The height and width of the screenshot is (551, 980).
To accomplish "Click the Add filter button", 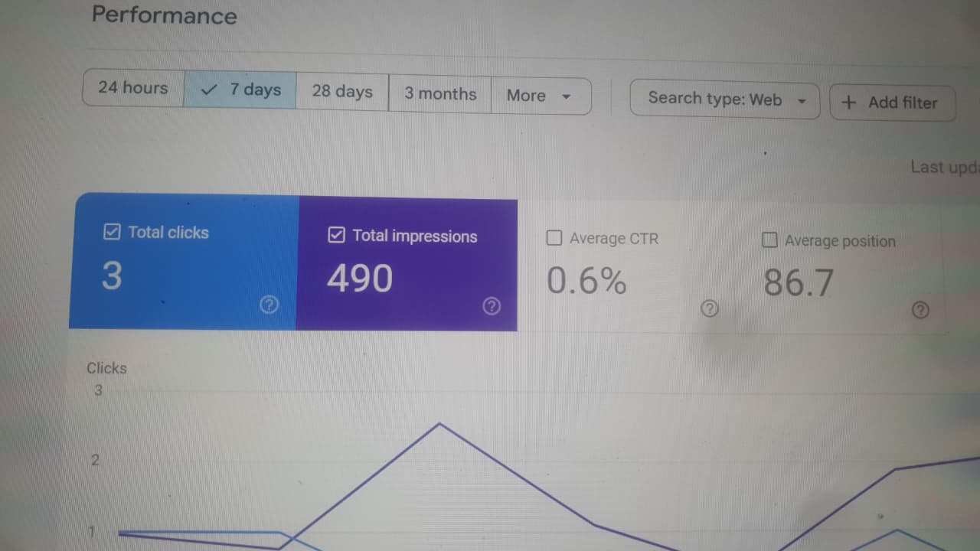I will [x=892, y=103].
